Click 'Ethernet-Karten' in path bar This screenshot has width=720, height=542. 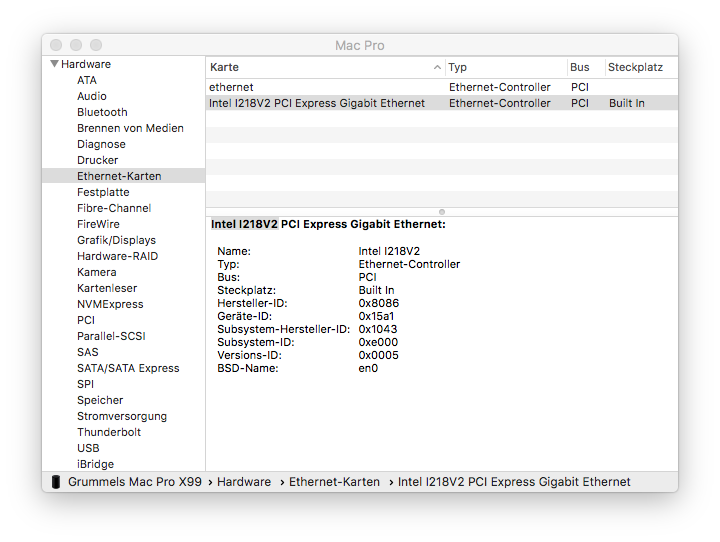pos(334,482)
